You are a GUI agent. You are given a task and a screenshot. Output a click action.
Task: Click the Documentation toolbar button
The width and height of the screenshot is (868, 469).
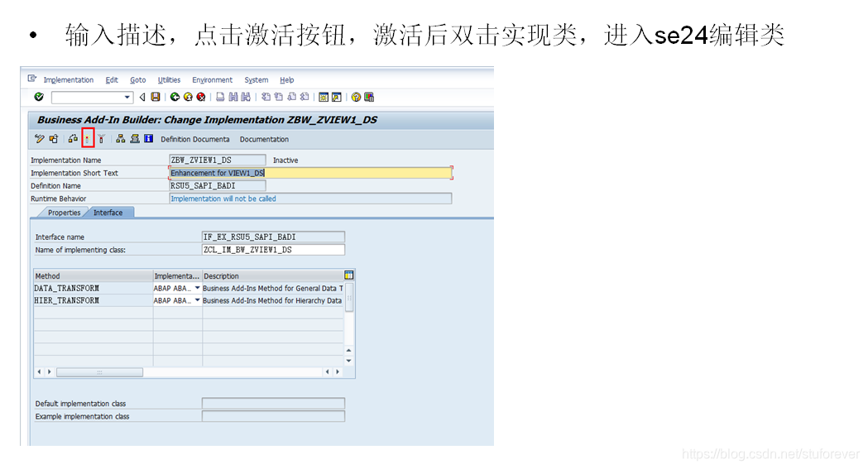264,139
